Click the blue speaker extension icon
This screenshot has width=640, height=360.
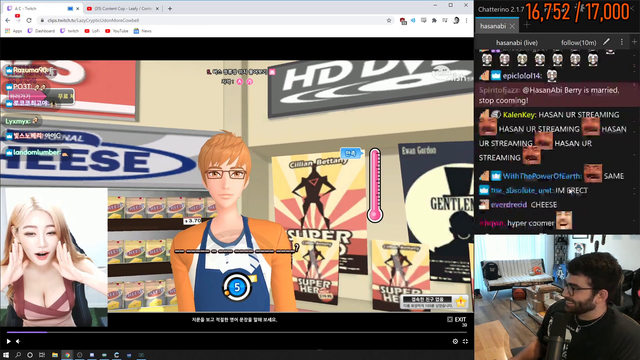(x=413, y=20)
